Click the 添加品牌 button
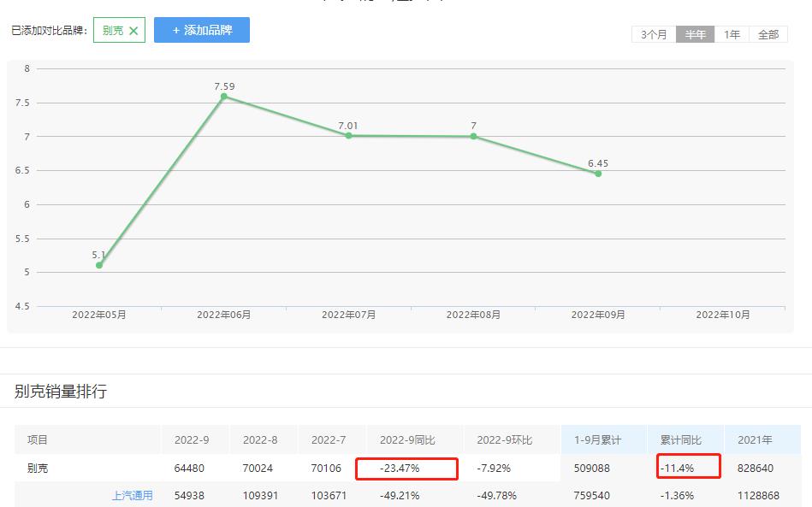Screen dimensions: 812x507 click(x=202, y=30)
